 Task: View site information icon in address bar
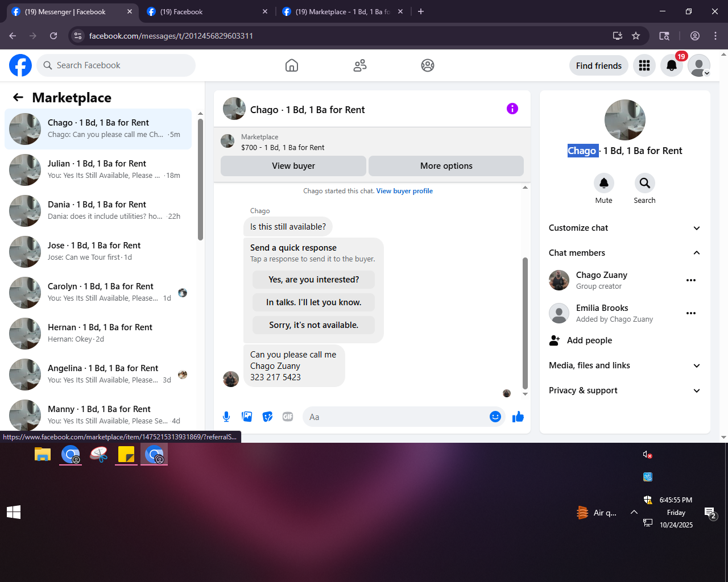[x=78, y=36]
